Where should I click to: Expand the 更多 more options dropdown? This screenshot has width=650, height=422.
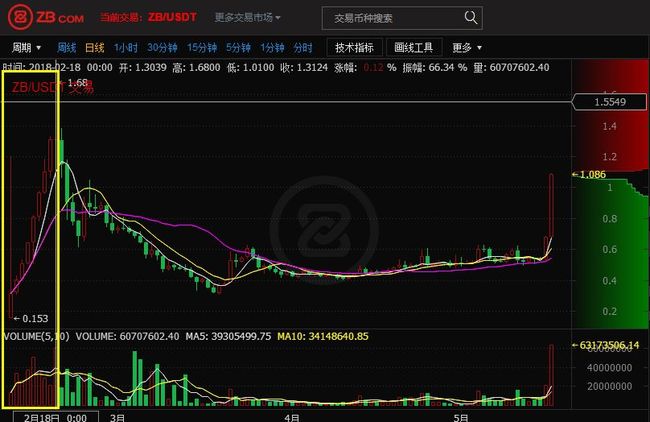467,48
